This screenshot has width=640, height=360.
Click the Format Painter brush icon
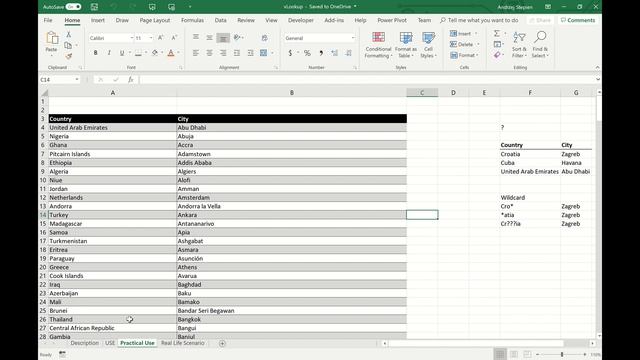click(x=69, y=56)
